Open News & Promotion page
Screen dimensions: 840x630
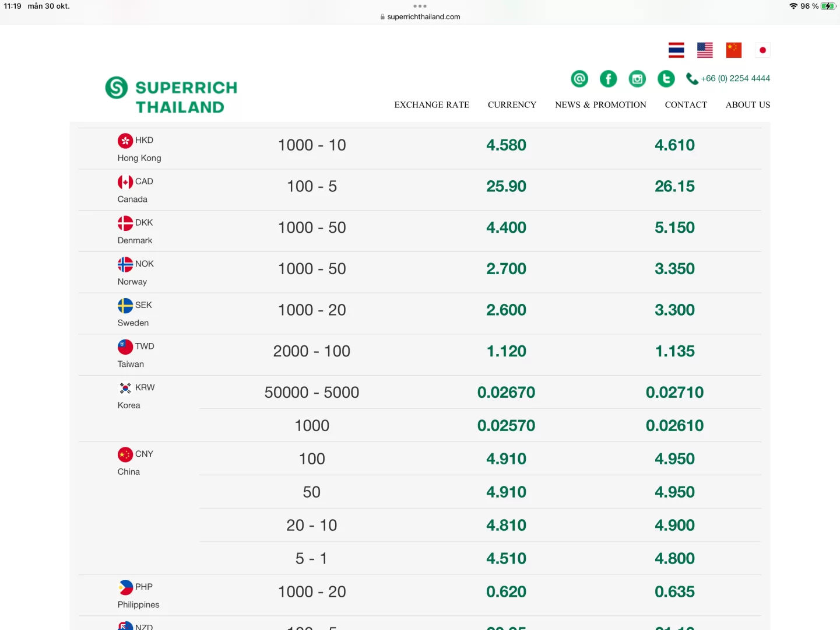[x=600, y=105]
